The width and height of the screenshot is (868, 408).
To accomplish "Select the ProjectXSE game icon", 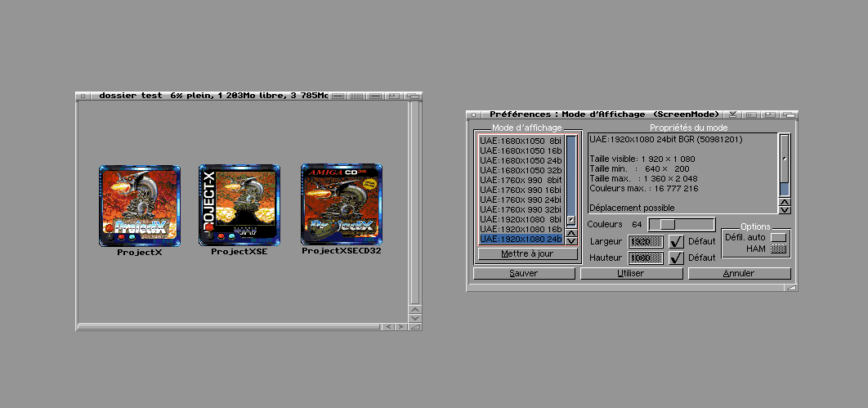I will tap(239, 205).
